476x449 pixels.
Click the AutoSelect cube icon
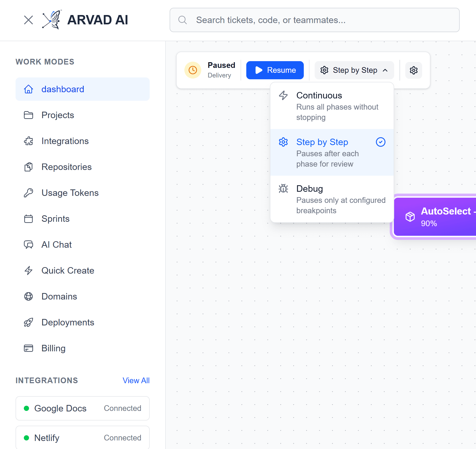point(410,217)
